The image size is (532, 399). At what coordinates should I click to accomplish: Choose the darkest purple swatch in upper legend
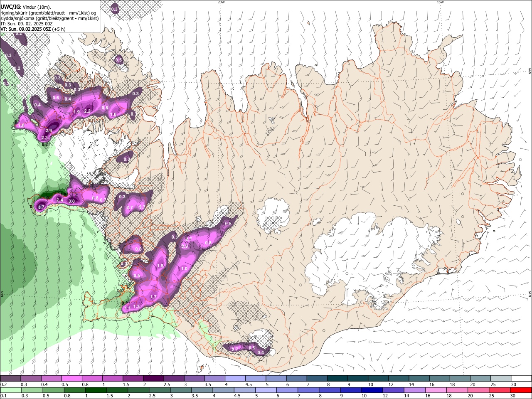153,378
